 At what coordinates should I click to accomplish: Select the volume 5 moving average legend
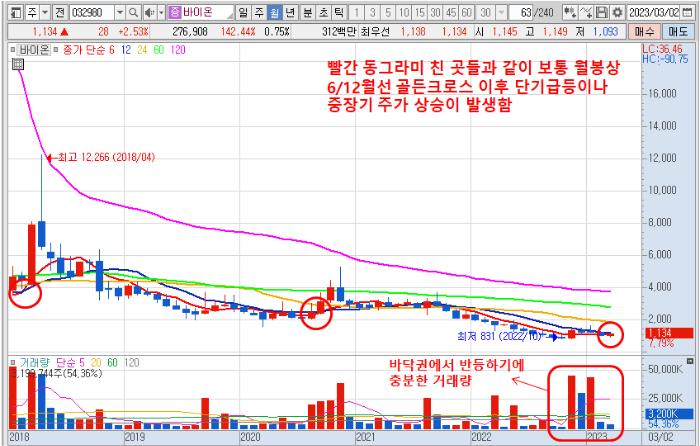pos(81,363)
